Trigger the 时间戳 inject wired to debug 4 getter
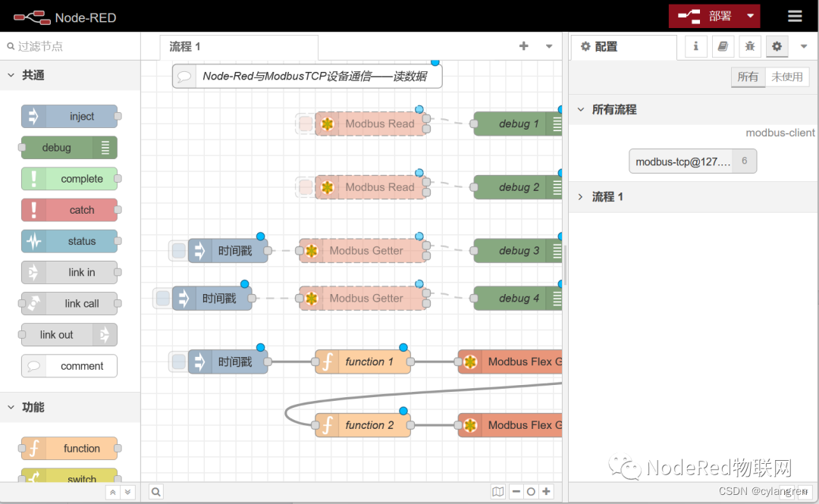Screen dimensions: 819x504 163,298
